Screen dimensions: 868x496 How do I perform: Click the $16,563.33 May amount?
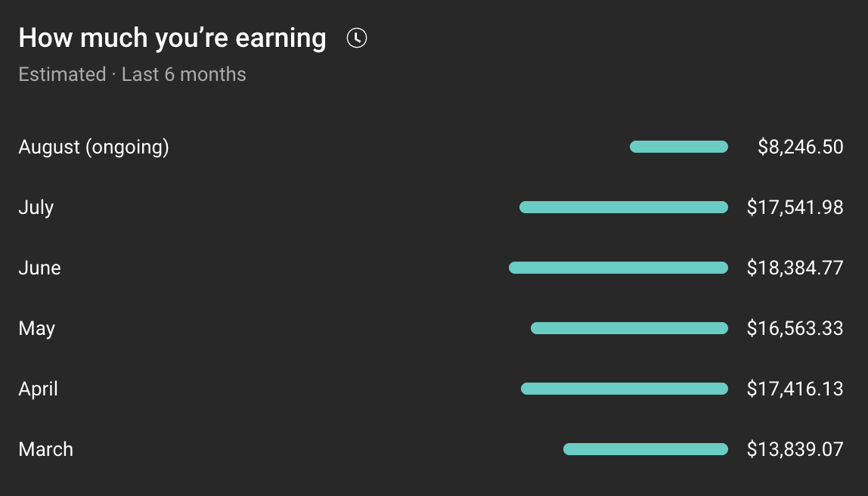(x=795, y=328)
